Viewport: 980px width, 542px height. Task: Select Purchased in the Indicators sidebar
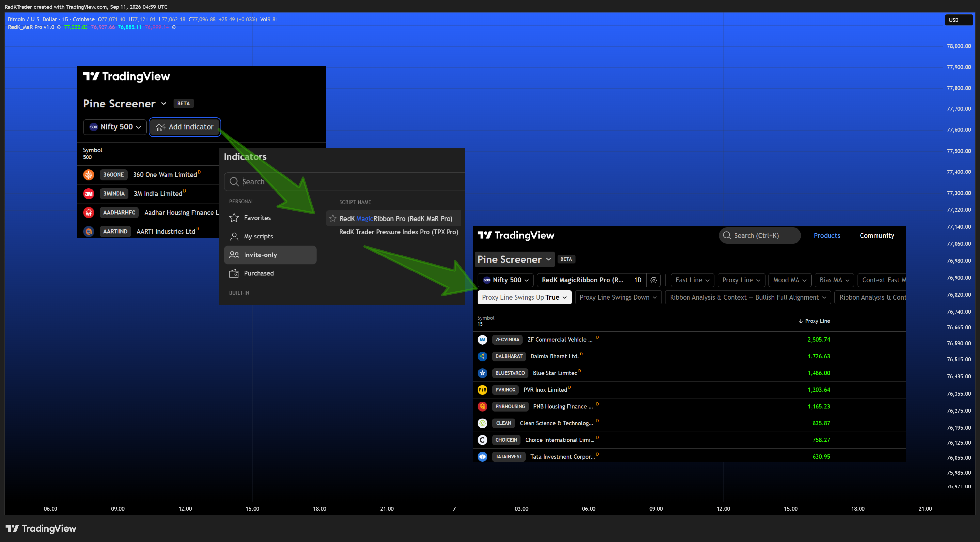(270, 273)
